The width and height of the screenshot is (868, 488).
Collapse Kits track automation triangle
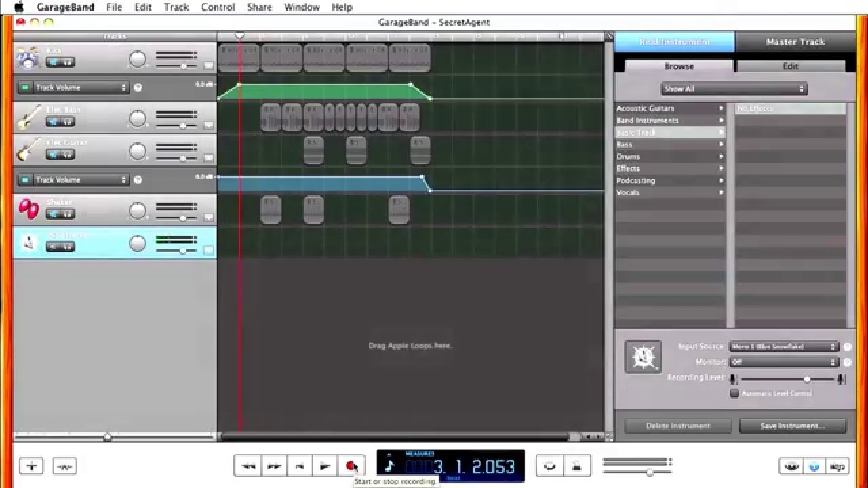(209, 66)
